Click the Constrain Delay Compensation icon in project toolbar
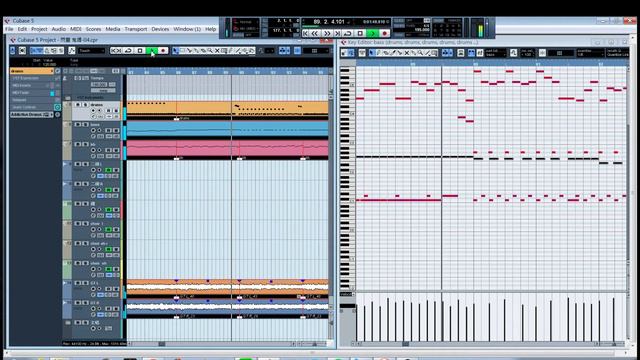This screenshot has width=640, height=360. [22, 51]
